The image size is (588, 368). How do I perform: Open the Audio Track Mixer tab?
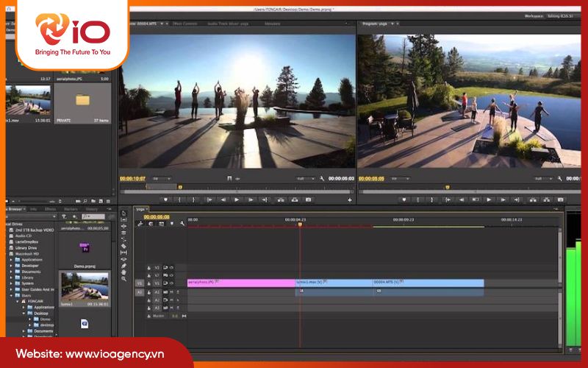pos(229,24)
